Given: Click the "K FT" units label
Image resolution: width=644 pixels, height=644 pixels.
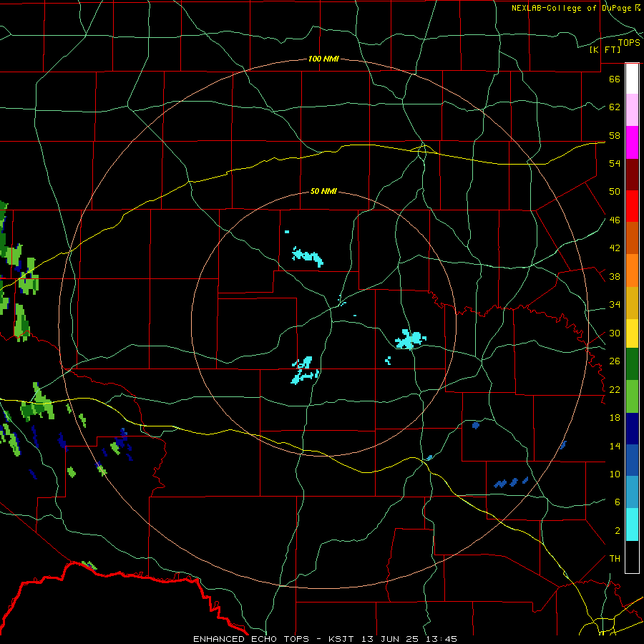Looking at the screenshot, I should (x=605, y=49).
